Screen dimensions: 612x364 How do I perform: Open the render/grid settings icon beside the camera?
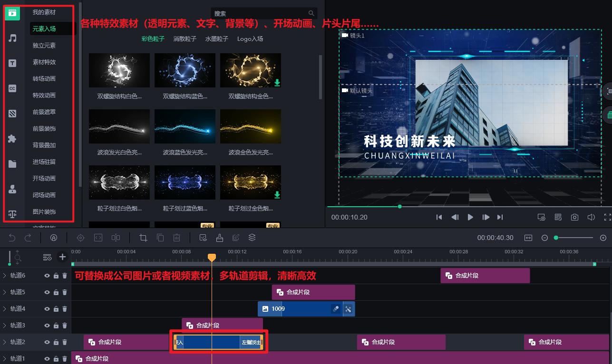[558, 217]
